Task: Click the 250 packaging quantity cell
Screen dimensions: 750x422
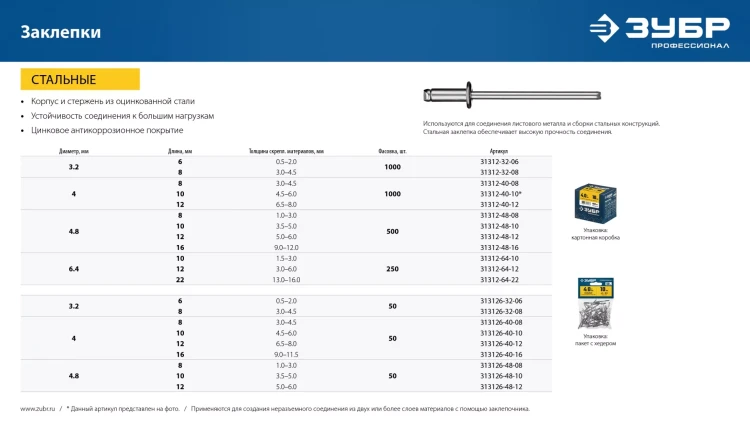Action: pyautogui.click(x=392, y=269)
